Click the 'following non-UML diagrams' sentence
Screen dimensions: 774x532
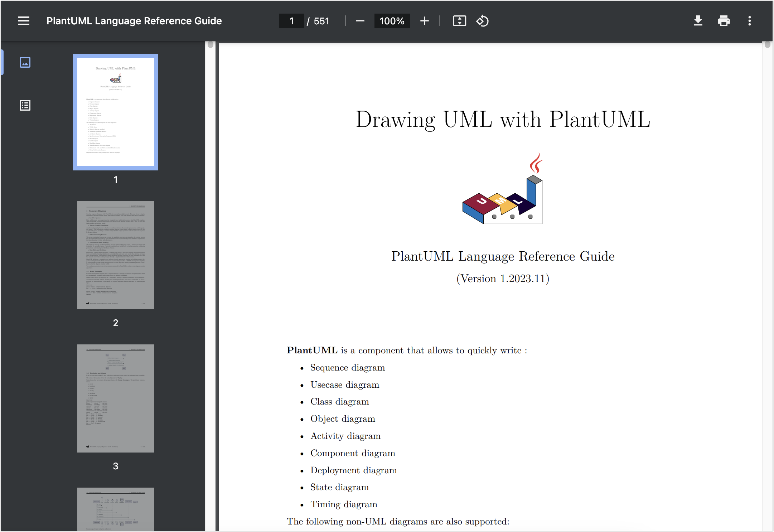[x=398, y=522]
